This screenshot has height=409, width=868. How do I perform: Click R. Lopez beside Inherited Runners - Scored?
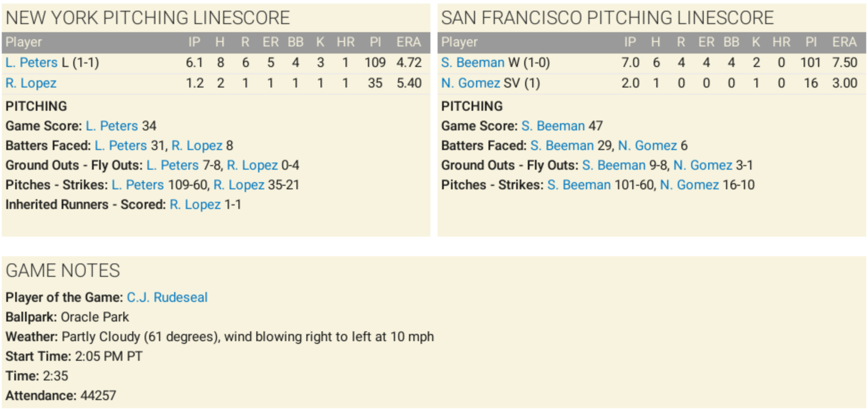[195, 204]
